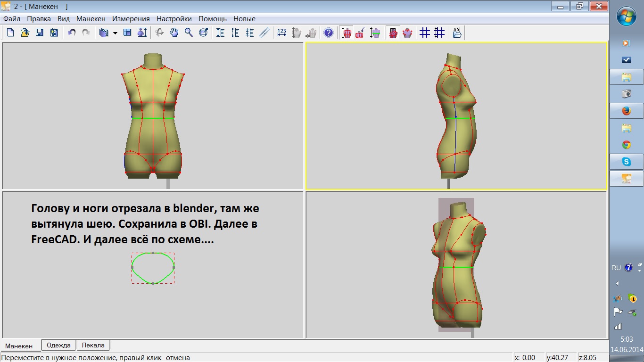Select the hand pan tool

pyautogui.click(x=174, y=33)
